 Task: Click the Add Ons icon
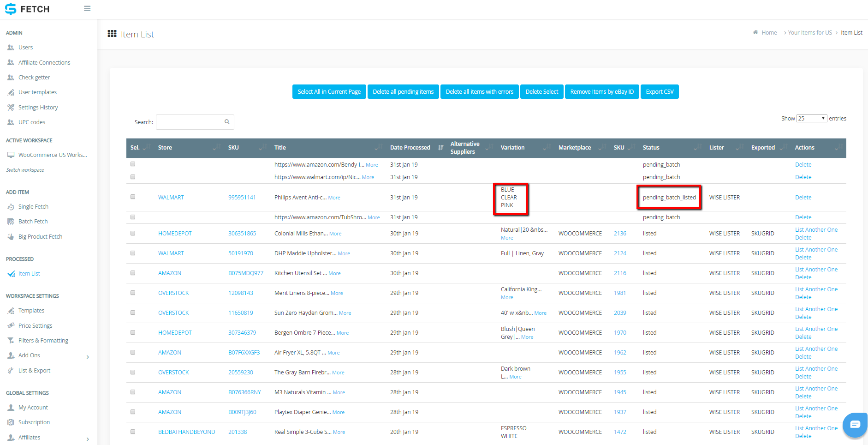[x=11, y=355]
